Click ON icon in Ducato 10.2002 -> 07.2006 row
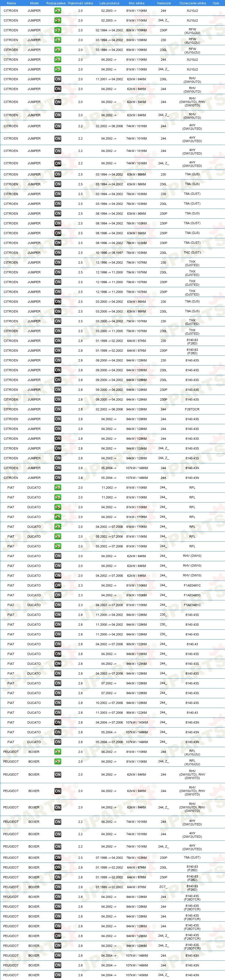Image resolution: width=225 pixels, height=980 pixels. coord(58,703)
